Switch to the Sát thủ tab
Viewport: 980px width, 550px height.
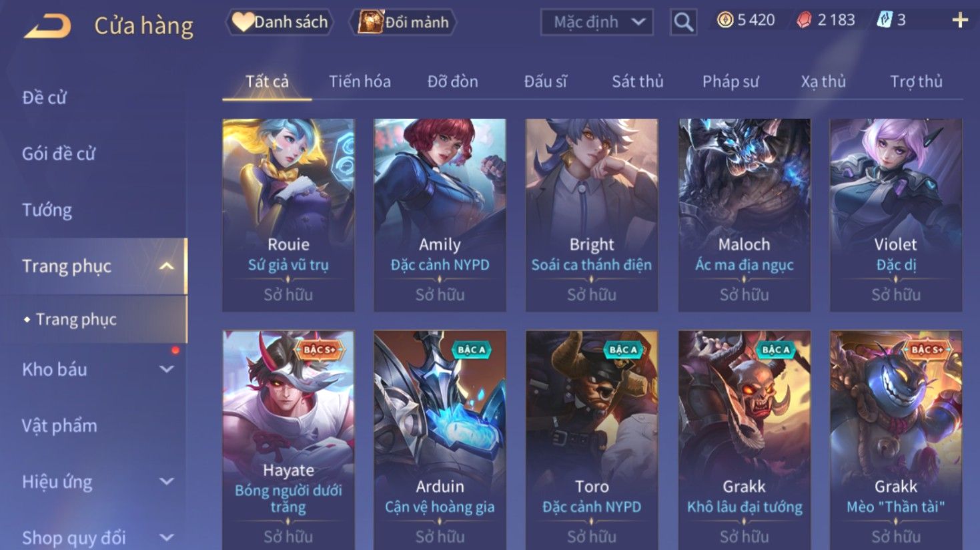[x=638, y=81]
